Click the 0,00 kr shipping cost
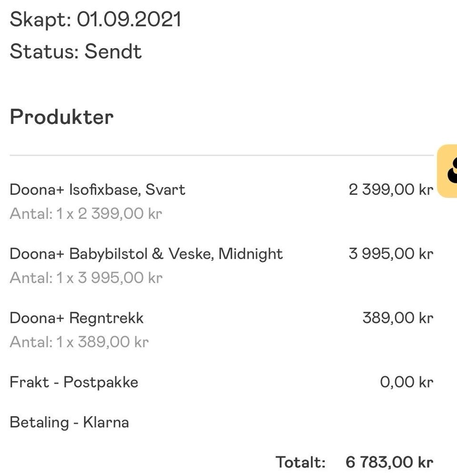Viewport: 457px width, 476px height. coord(407,382)
